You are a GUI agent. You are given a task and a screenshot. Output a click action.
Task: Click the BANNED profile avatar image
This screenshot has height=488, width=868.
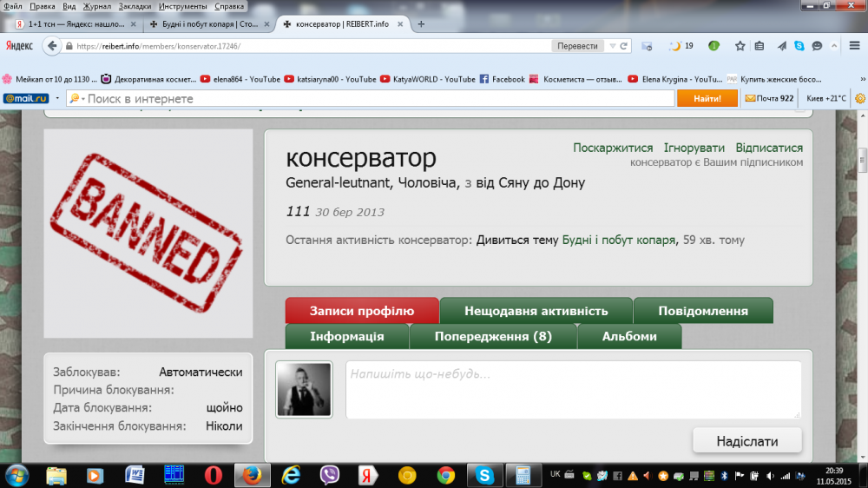tap(148, 234)
